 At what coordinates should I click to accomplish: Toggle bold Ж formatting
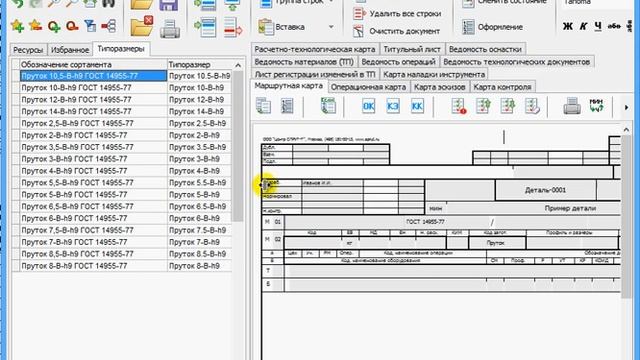tap(567, 27)
